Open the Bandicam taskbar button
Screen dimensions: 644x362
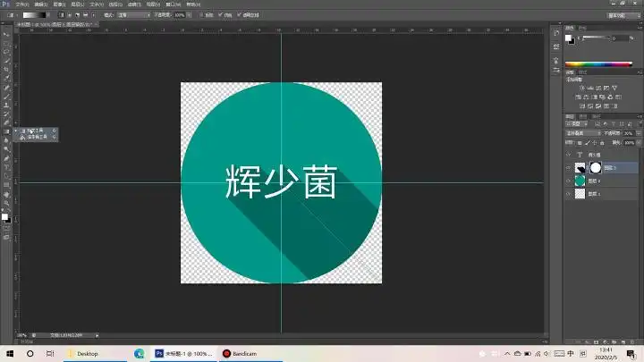click(239, 354)
